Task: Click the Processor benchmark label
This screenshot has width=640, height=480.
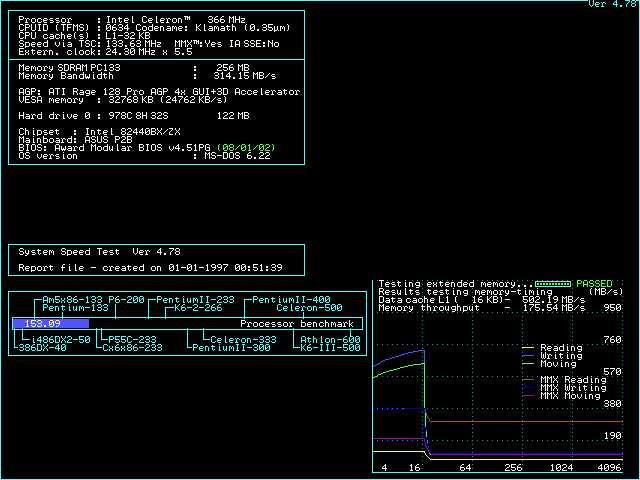Action: pos(297,324)
